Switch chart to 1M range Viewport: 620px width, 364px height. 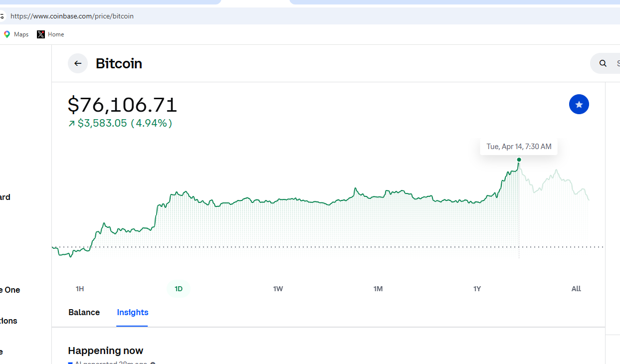[378, 289]
